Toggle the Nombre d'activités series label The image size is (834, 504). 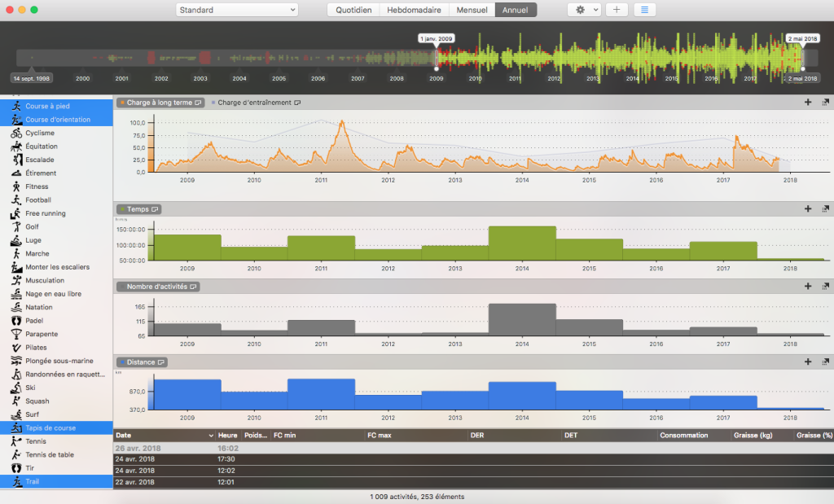click(x=157, y=287)
